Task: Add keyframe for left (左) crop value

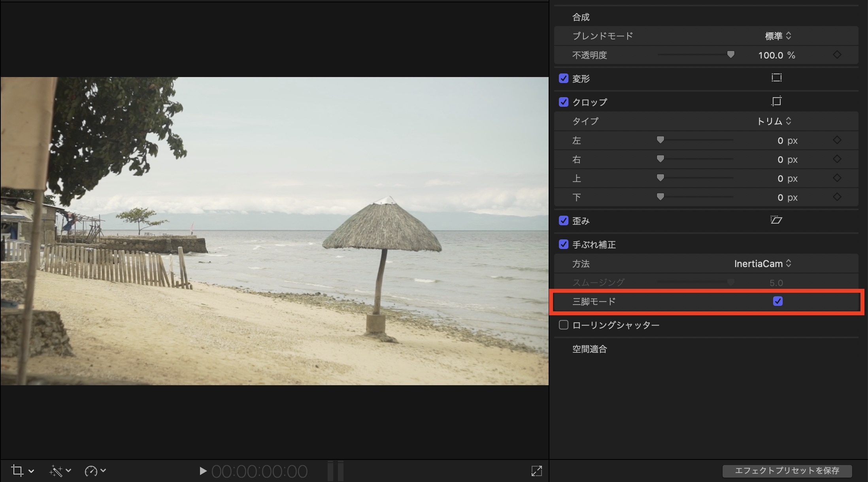Action: 837,140
